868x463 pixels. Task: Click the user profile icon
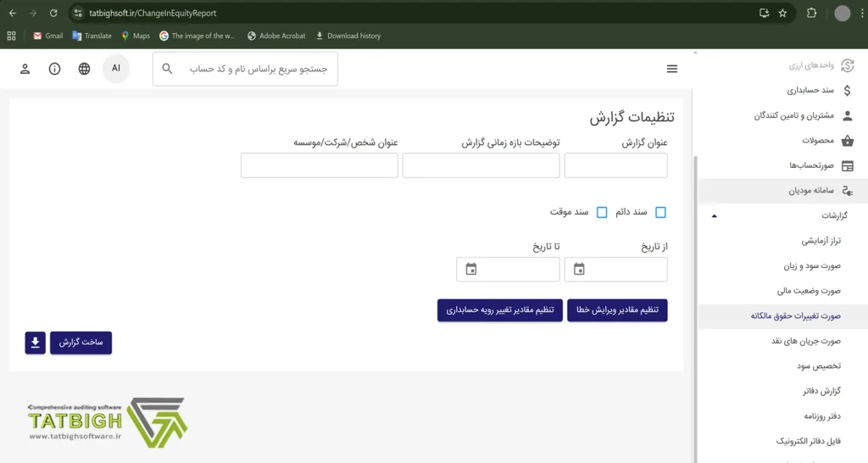[x=25, y=69]
